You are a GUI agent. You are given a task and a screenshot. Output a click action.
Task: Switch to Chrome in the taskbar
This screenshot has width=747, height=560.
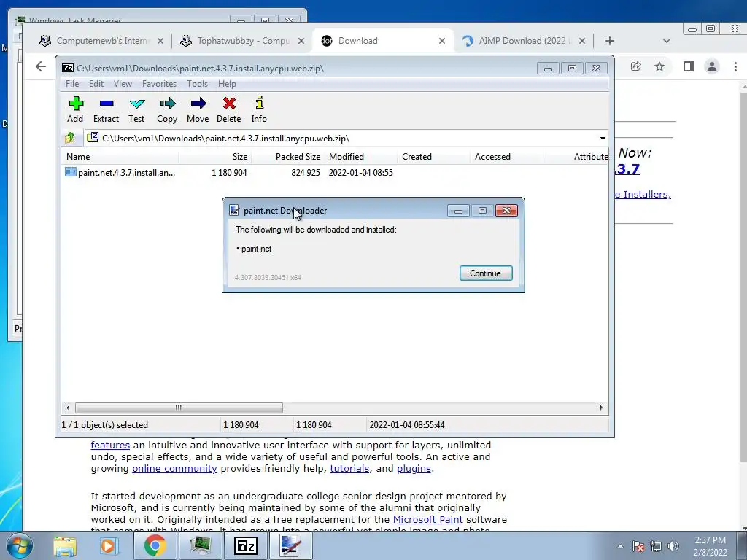pyautogui.click(x=155, y=545)
